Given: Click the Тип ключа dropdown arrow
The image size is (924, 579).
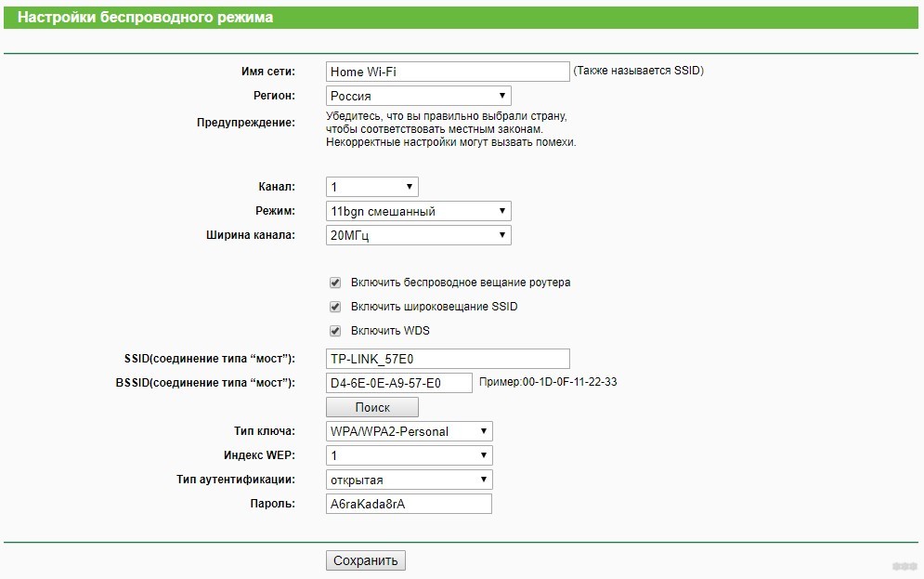Looking at the screenshot, I should click(x=483, y=431).
